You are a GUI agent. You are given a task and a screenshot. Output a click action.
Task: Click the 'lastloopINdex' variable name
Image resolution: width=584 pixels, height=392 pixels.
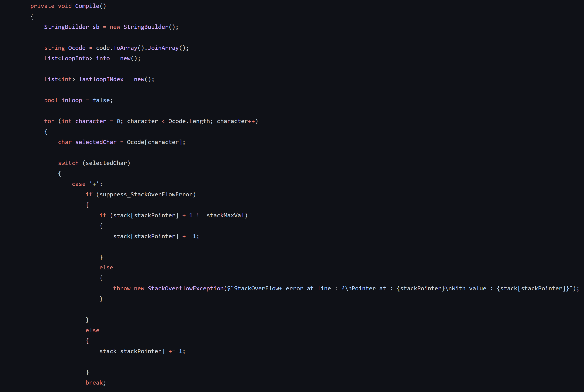(101, 79)
